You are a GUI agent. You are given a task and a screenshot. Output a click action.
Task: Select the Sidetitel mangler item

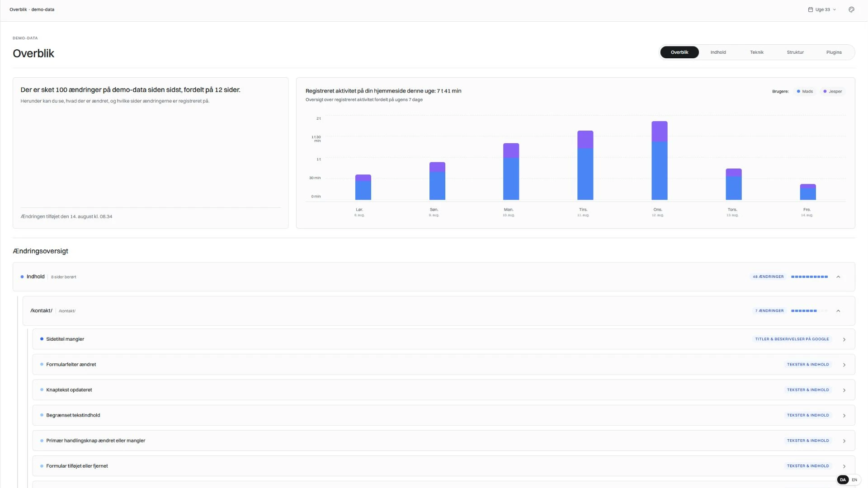pyautogui.click(x=443, y=339)
